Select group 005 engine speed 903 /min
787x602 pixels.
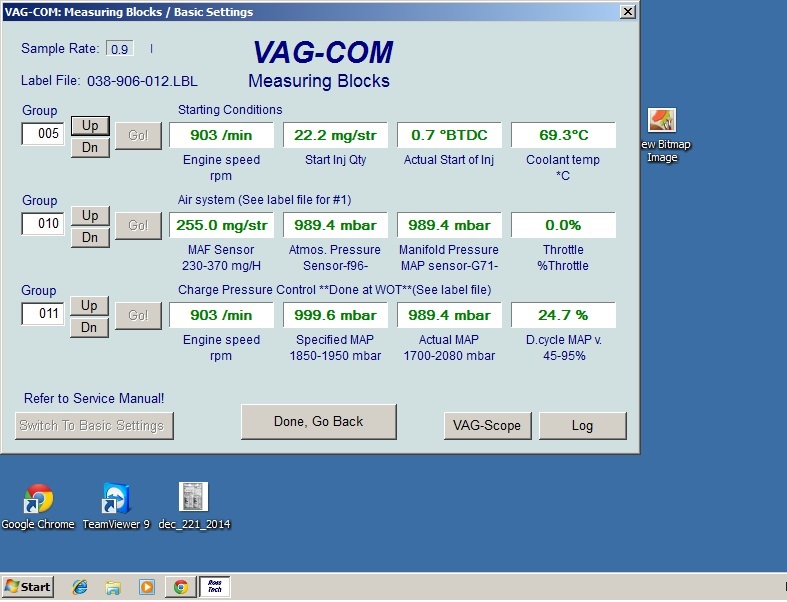pyautogui.click(x=221, y=135)
